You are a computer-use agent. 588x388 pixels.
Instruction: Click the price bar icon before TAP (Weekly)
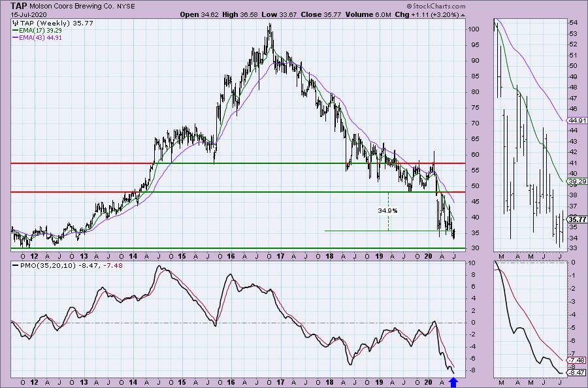(15, 24)
